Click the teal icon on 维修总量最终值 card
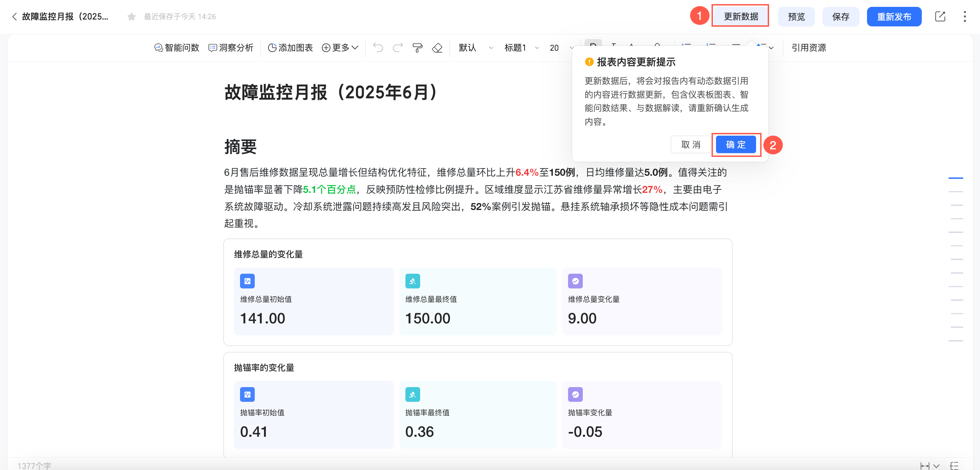 tap(412, 281)
